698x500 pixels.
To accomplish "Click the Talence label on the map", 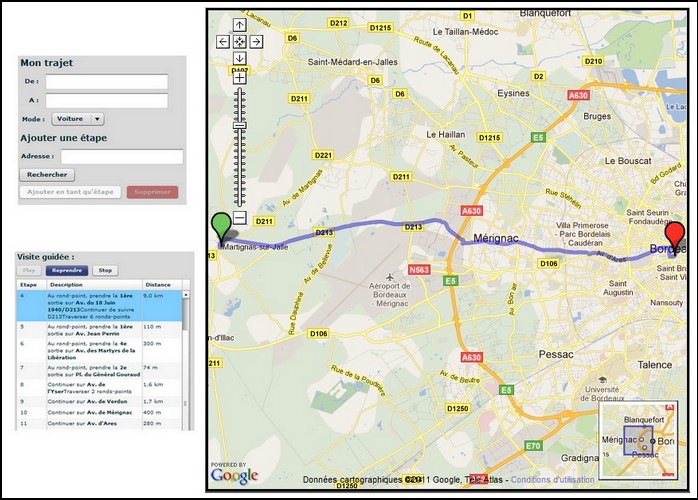I will tap(654, 365).
